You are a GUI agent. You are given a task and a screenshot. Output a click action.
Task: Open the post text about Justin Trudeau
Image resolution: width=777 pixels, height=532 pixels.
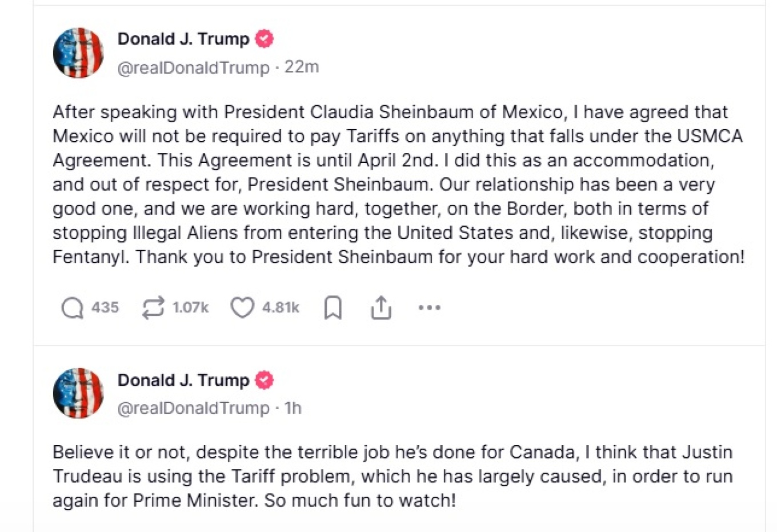(x=392, y=476)
